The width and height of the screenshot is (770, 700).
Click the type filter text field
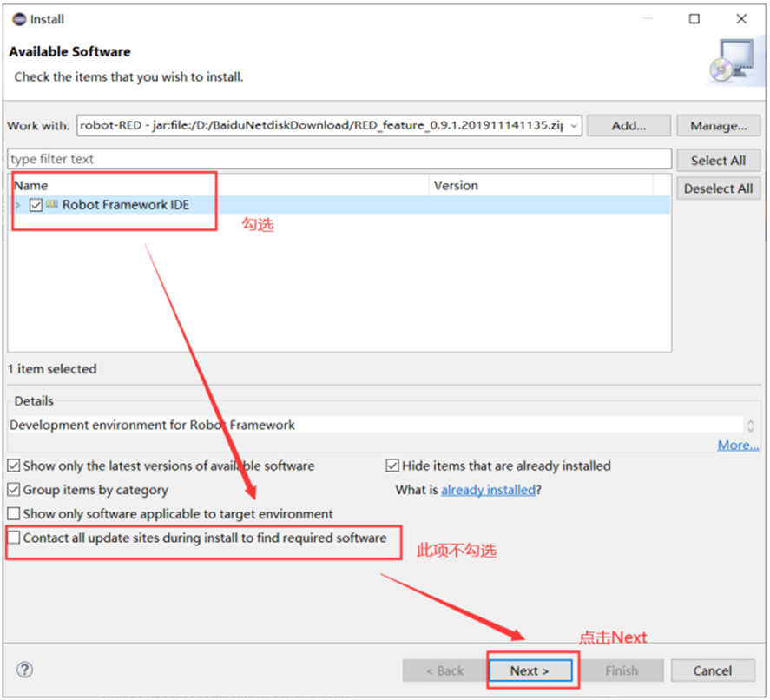(339, 159)
